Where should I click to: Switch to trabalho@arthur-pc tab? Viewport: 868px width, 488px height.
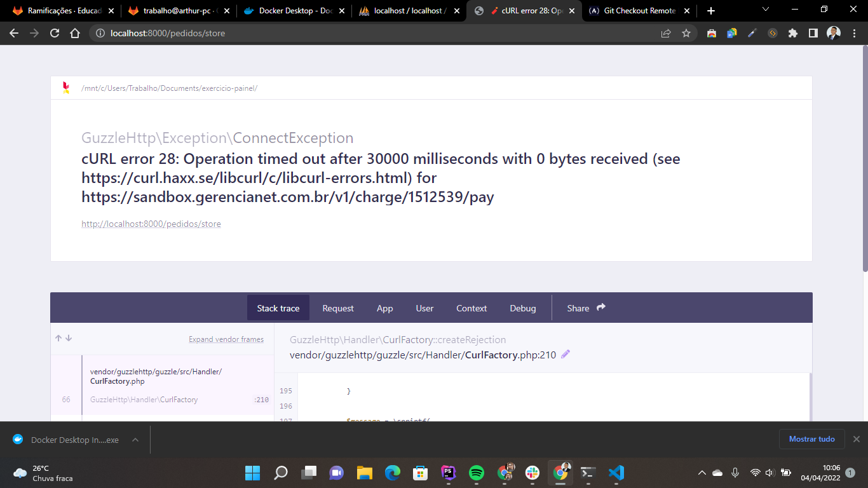pyautogui.click(x=177, y=11)
